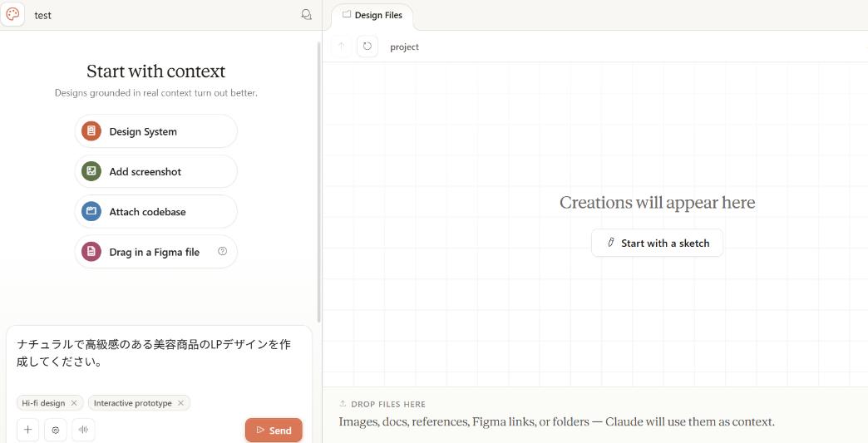Click the Interactive prototype tag label
Image resolution: width=868 pixels, height=443 pixels.
tap(132, 403)
